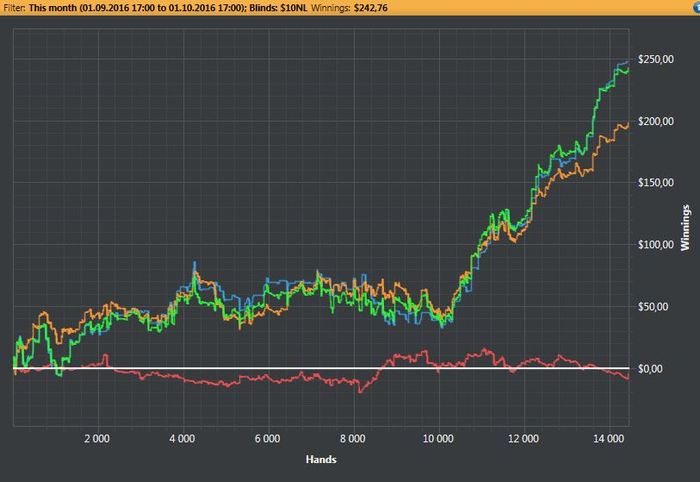Click the "Blinds: $10NL" filter text
The width and height of the screenshot is (700, 482).
tap(278, 8)
